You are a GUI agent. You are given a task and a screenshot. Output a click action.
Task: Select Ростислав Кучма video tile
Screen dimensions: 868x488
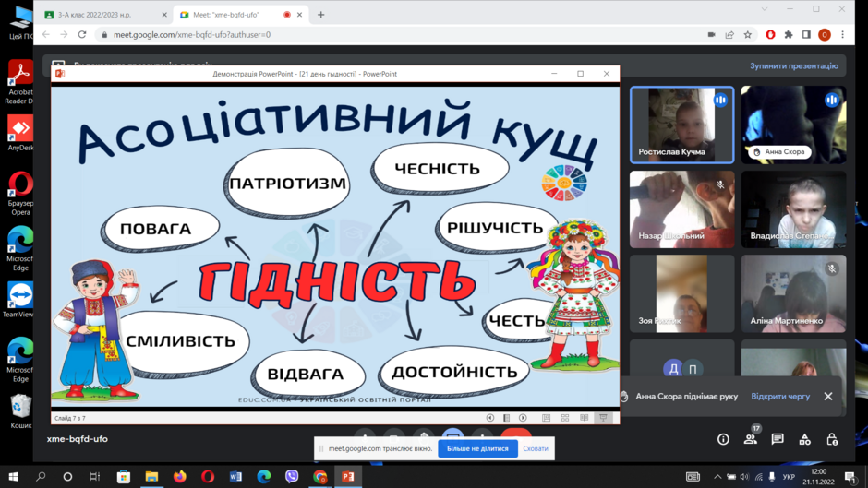click(682, 125)
